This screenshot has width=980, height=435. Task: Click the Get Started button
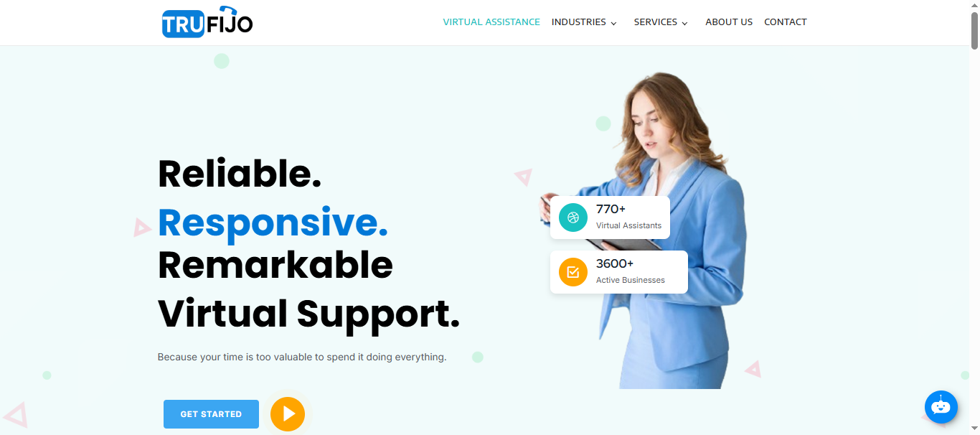tap(211, 414)
